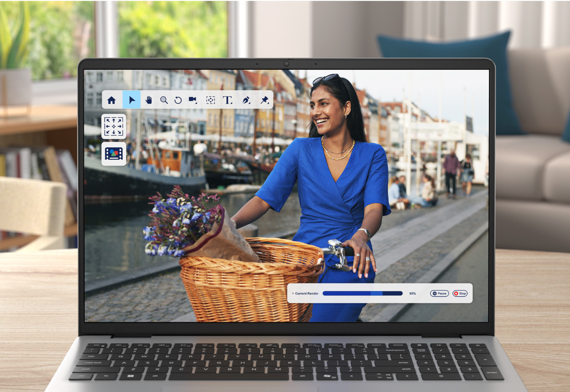570x392 pixels.
Task: Open the filmstrip media render panel
Action: (x=114, y=153)
